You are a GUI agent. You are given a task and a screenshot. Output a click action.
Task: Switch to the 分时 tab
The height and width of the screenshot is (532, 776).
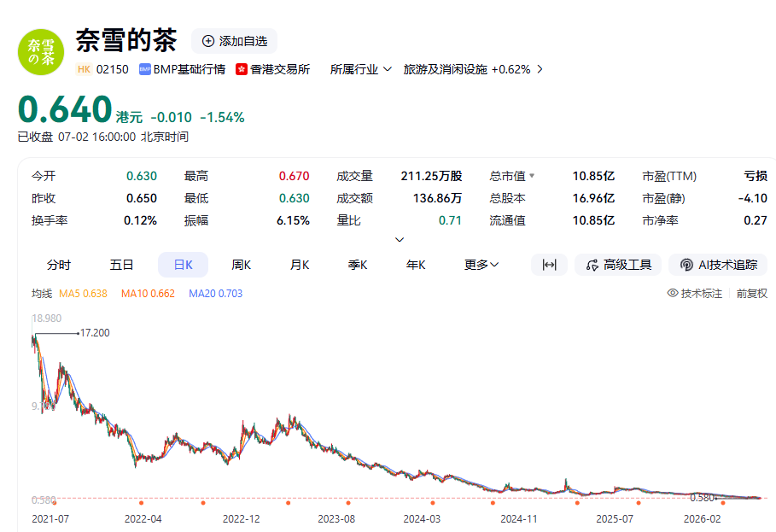point(59,265)
